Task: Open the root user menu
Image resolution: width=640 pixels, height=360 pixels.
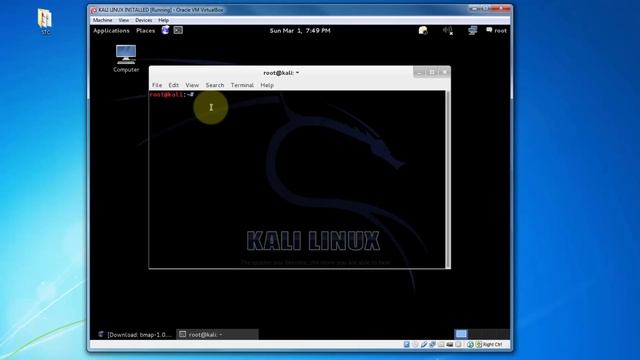Action: pyautogui.click(x=496, y=31)
